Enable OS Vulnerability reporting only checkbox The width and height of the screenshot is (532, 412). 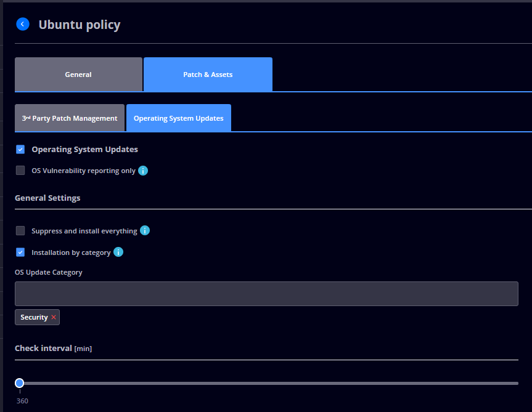20,171
